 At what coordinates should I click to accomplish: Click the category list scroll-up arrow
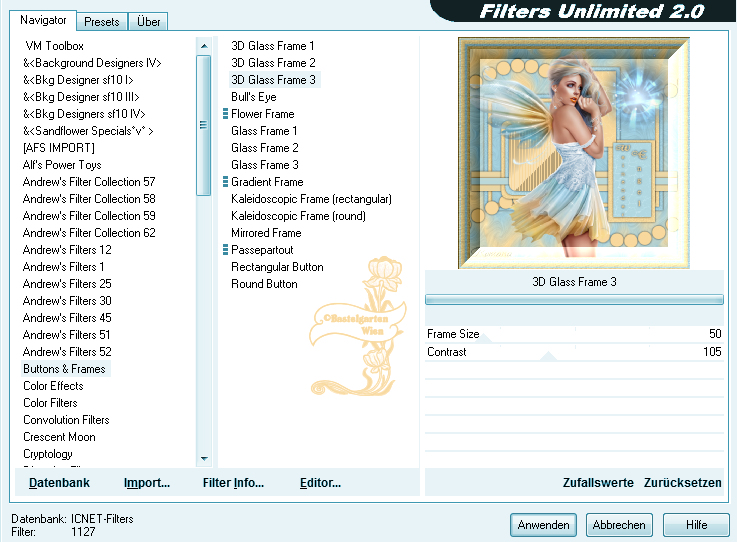click(204, 46)
